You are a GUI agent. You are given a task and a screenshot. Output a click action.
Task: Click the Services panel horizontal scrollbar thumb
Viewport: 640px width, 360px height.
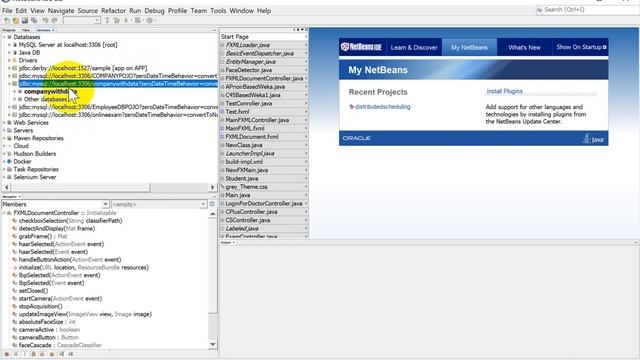[80, 187]
